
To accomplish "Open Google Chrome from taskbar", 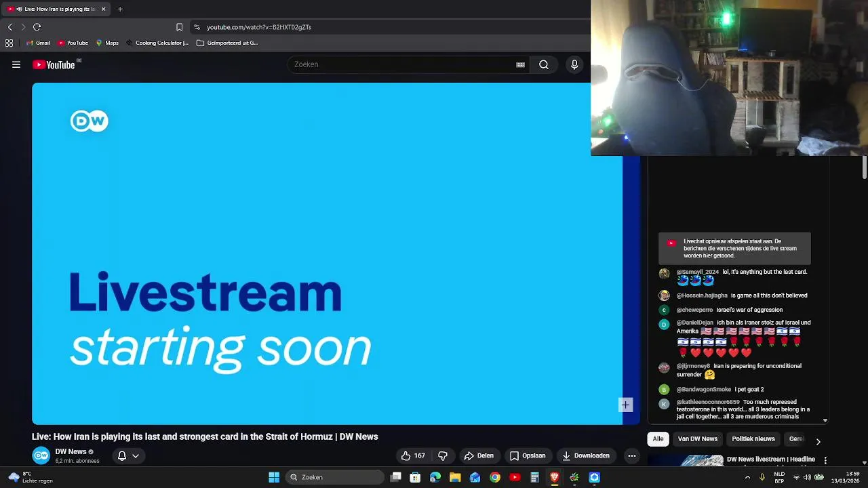I will [495, 477].
